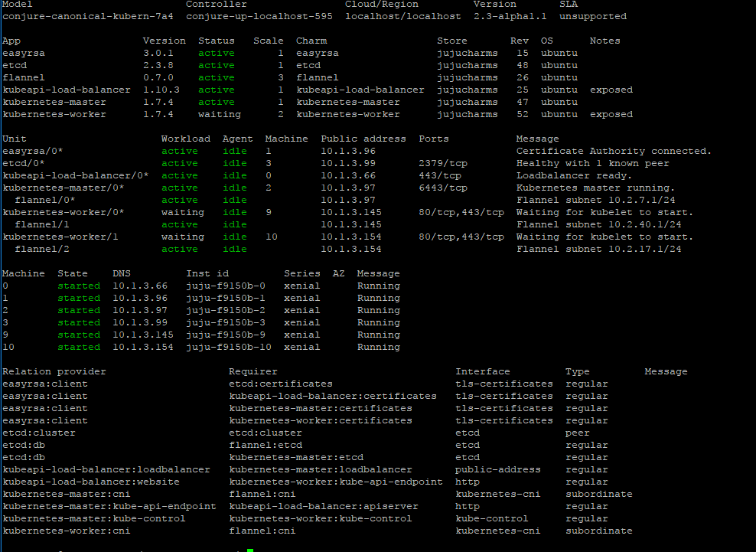Click the SLA value unsupported
This screenshot has width=756, height=552.
(593, 16)
